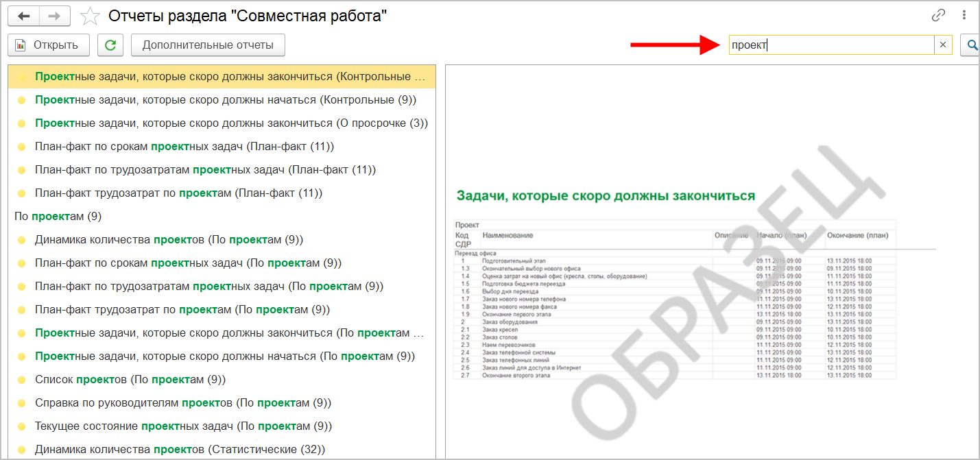Refresh the report list with the green arrow
Viewport: 980px width, 460px height.
coord(110,45)
